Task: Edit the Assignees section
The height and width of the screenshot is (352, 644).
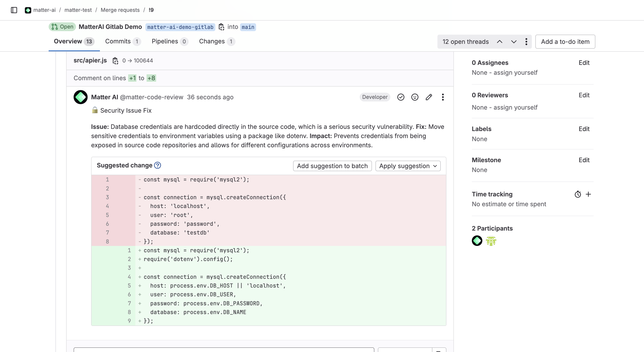Action: 584,63
